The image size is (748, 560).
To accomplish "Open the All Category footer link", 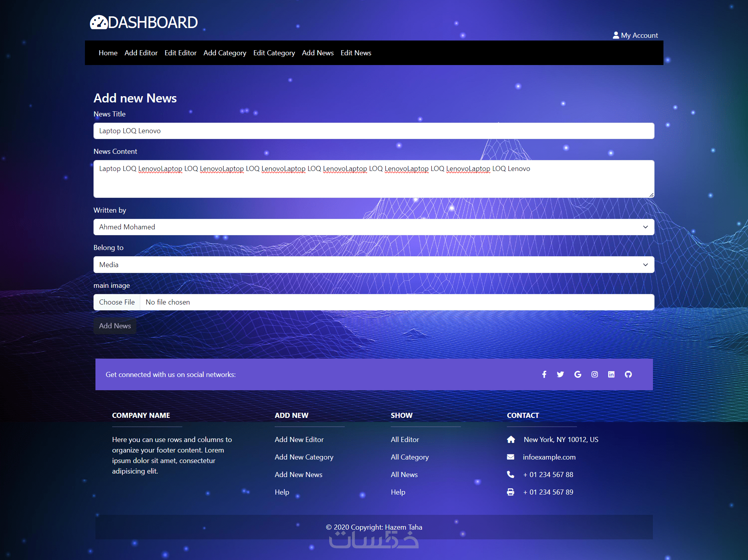I will click(x=409, y=457).
